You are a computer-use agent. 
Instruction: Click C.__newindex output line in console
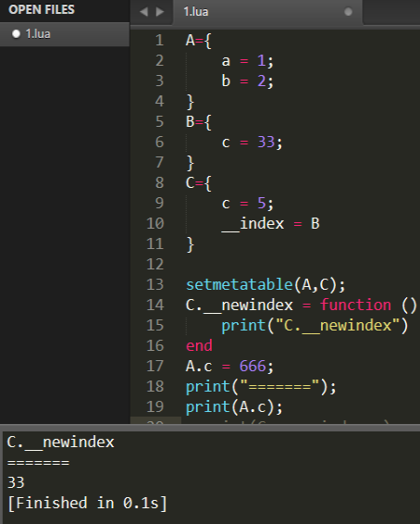[x=60, y=443]
